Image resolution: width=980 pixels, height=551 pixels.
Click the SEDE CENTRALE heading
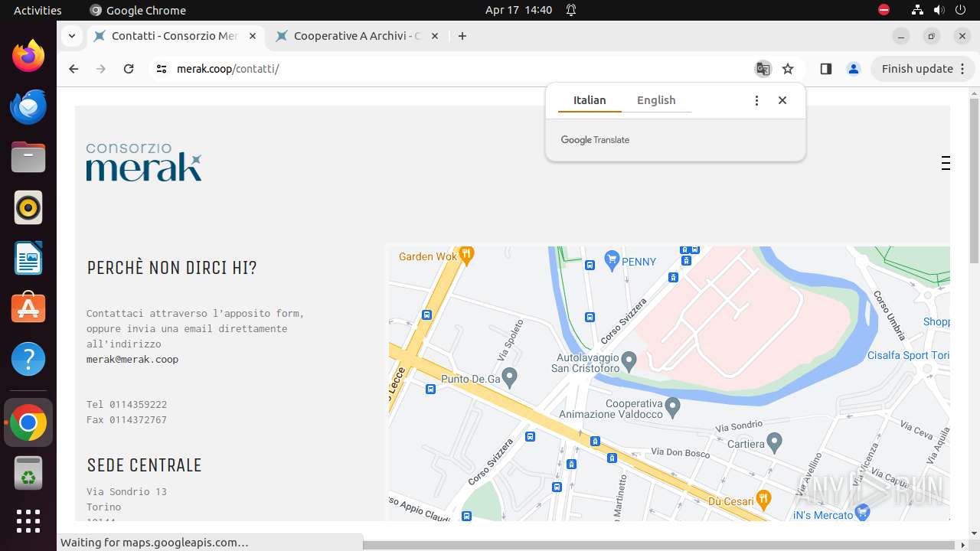[x=144, y=465]
